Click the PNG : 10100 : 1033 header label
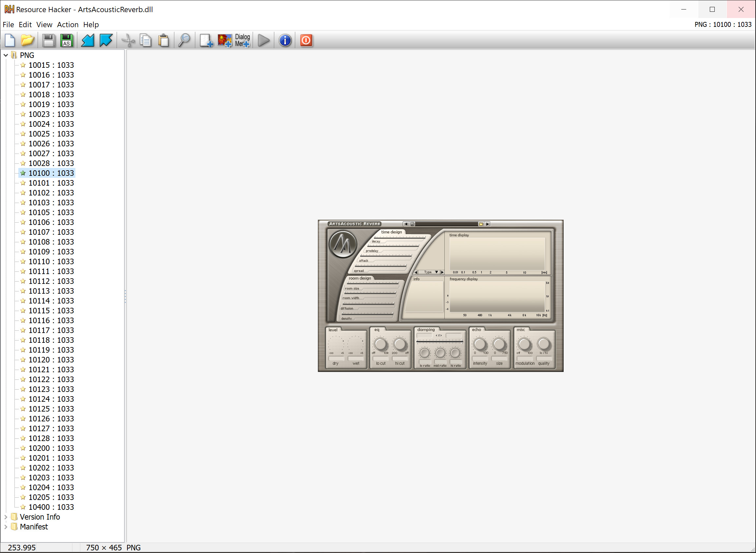Image resolution: width=756 pixels, height=553 pixels. tap(723, 25)
